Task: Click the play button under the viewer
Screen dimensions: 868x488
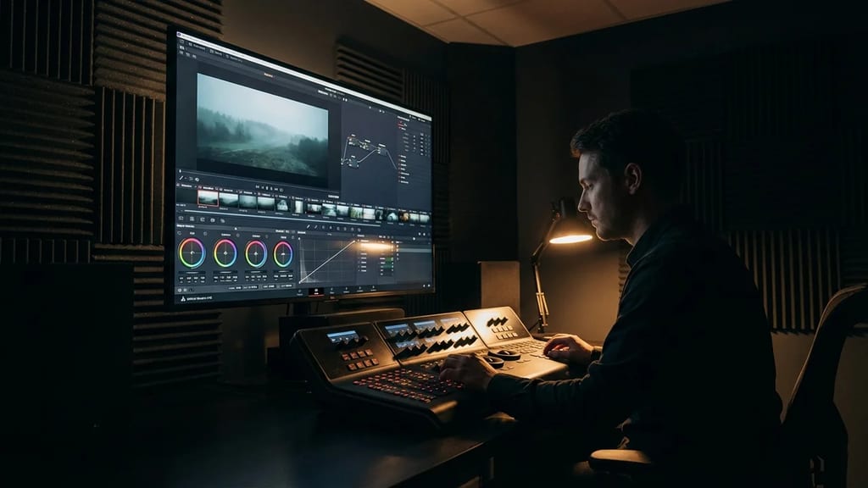Action: click(271, 189)
